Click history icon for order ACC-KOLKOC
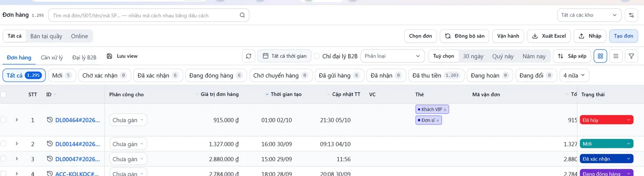 click(50, 174)
